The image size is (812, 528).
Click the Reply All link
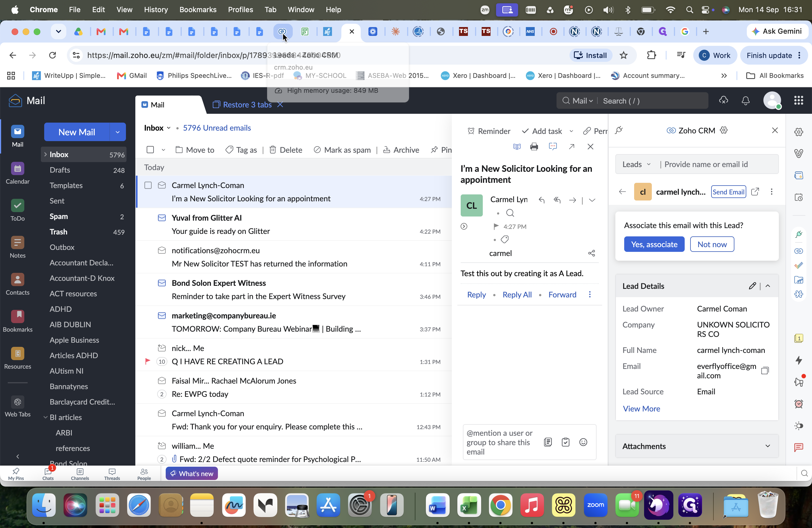click(x=517, y=294)
